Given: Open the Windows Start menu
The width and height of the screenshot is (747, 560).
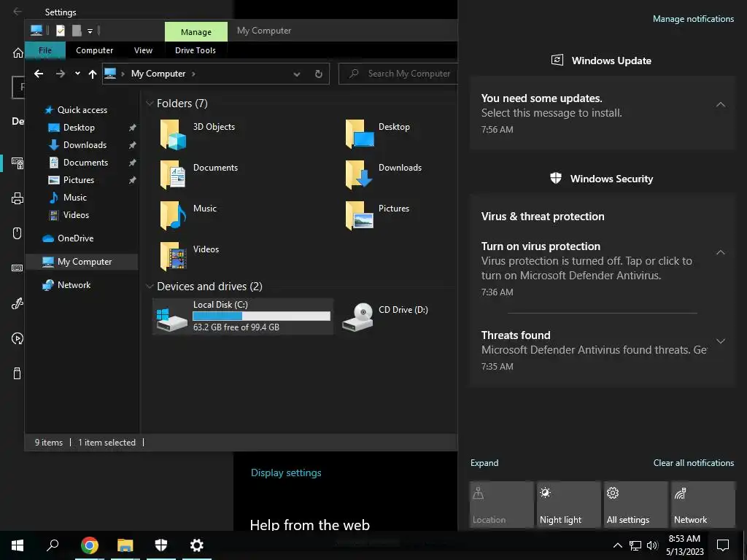Looking at the screenshot, I should (x=18, y=545).
